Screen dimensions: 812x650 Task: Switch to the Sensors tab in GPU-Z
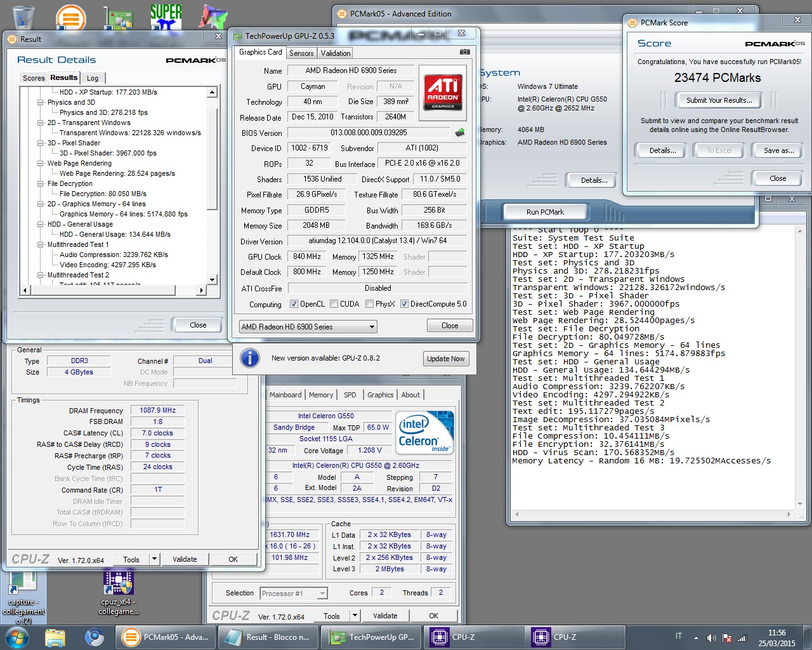[x=301, y=53]
